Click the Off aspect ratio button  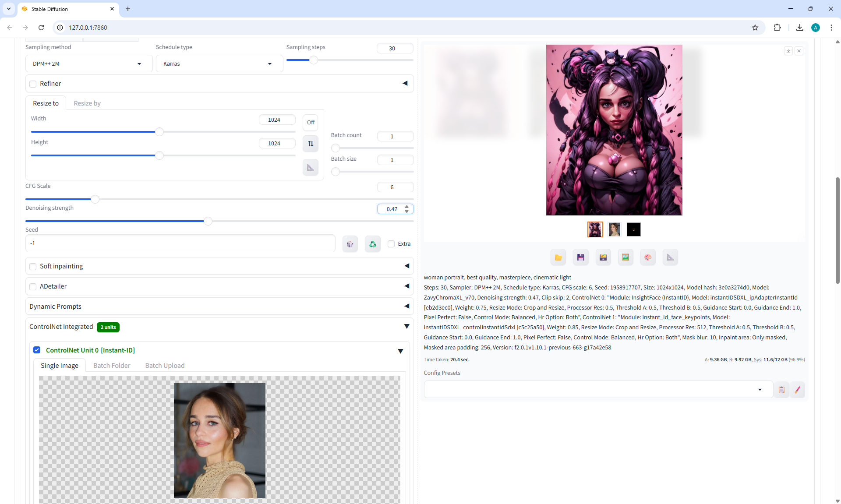click(x=311, y=122)
